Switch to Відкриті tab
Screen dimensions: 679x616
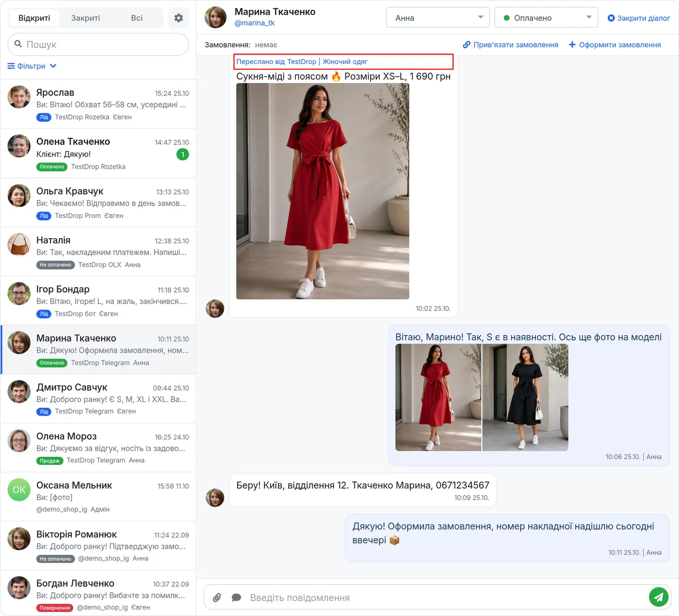[34, 18]
